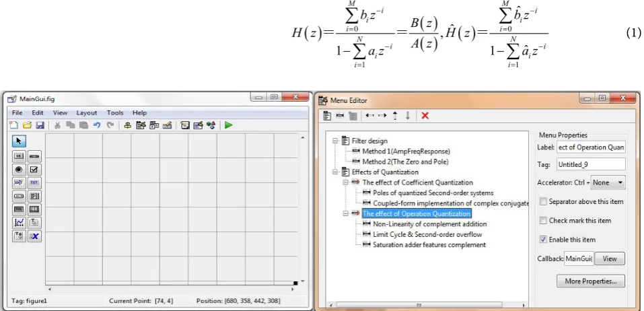This screenshot has width=644, height=311.
Task: Open the File menu
Action: (17, 112)
